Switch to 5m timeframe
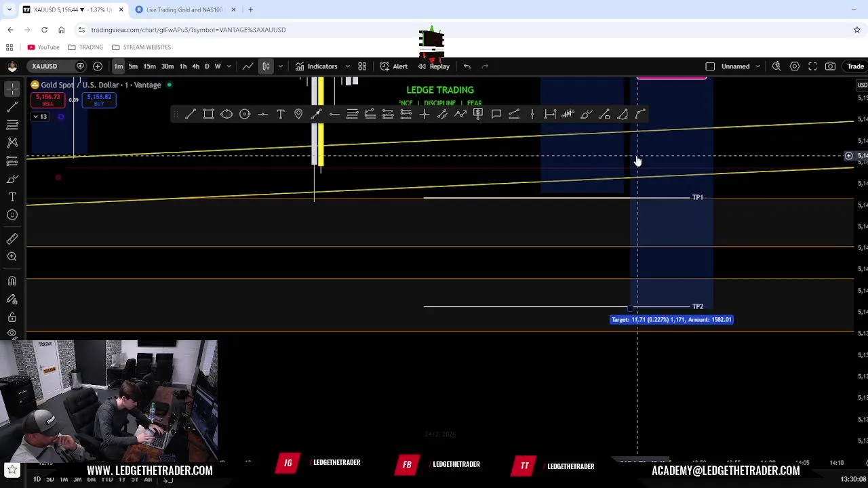The image size is (868, 488). click(133, 66)
